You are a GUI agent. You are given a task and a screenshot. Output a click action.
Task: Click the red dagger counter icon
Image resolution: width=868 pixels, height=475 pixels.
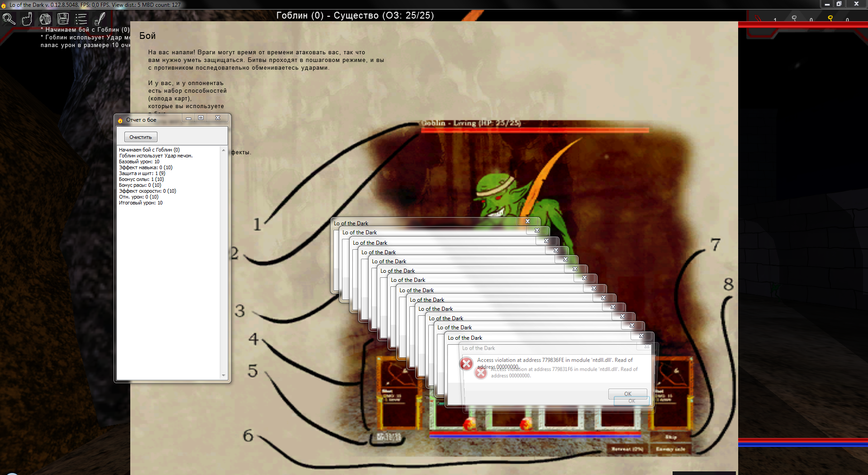point(759,19)
